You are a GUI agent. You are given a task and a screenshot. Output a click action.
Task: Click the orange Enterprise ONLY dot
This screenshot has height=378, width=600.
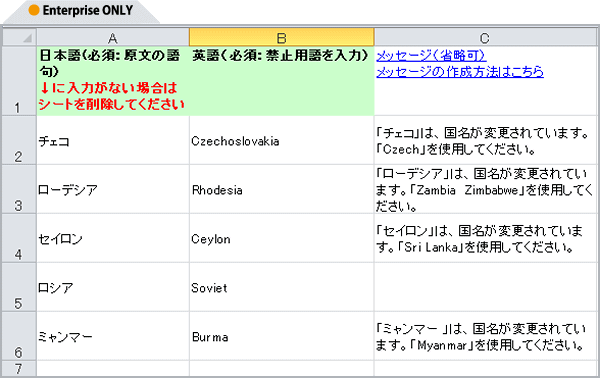(x=34, y=10)
